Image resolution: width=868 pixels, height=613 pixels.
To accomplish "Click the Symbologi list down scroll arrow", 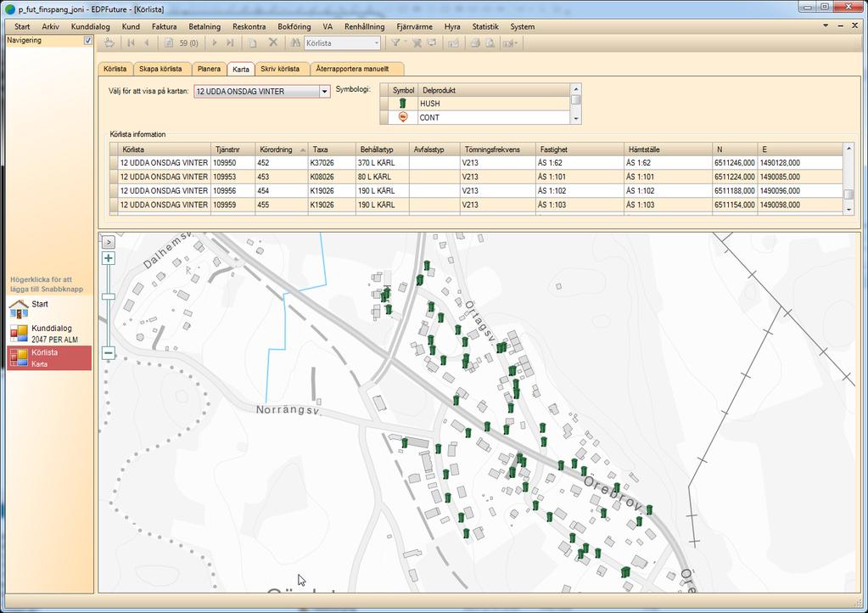I will [576, 119].
